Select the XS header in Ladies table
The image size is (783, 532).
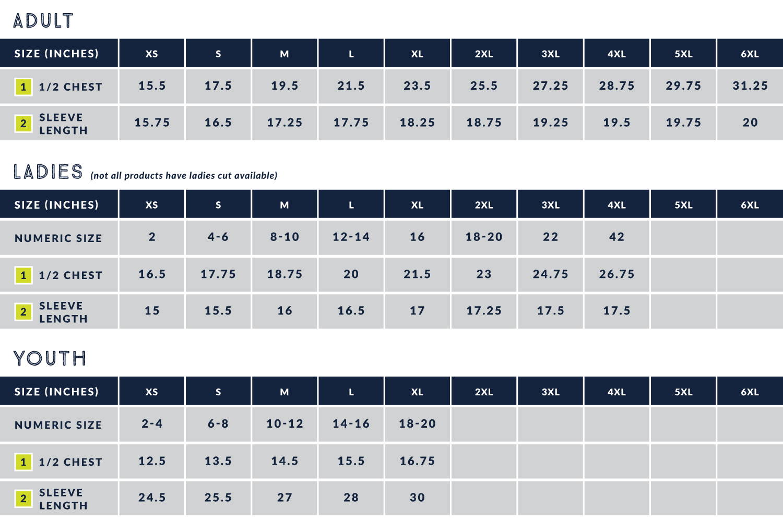click(151, 205)
